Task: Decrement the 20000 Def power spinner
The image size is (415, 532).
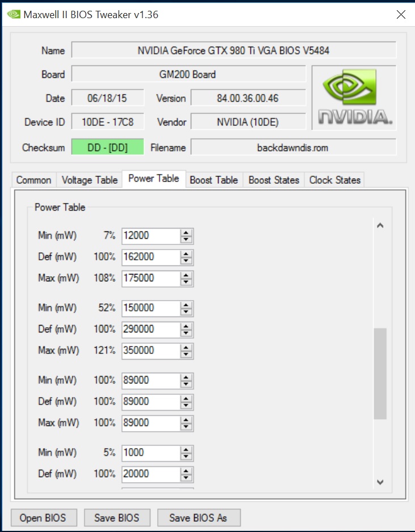Action: click(x=186, y=478)
